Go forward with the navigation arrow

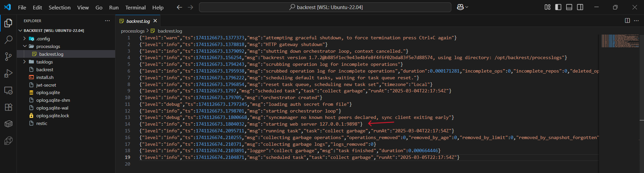point(191,7)
